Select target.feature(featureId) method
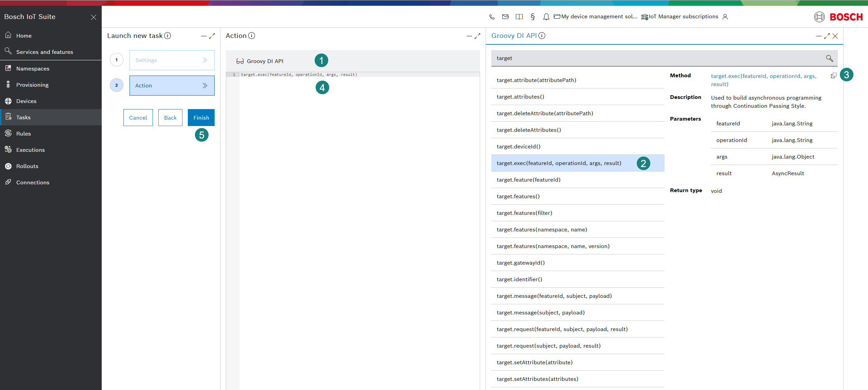Image resolution: width=868 pixels, height=390 pixels. [x=578, y=180]
